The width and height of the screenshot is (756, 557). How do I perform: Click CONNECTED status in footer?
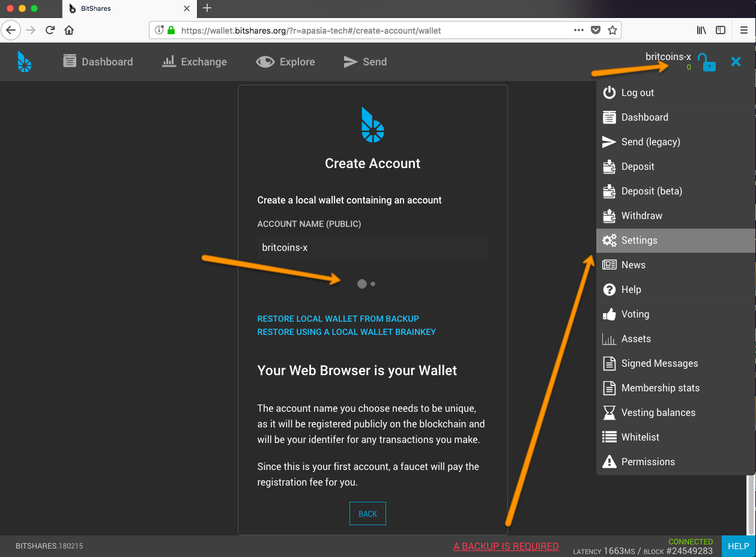[691, 541]
